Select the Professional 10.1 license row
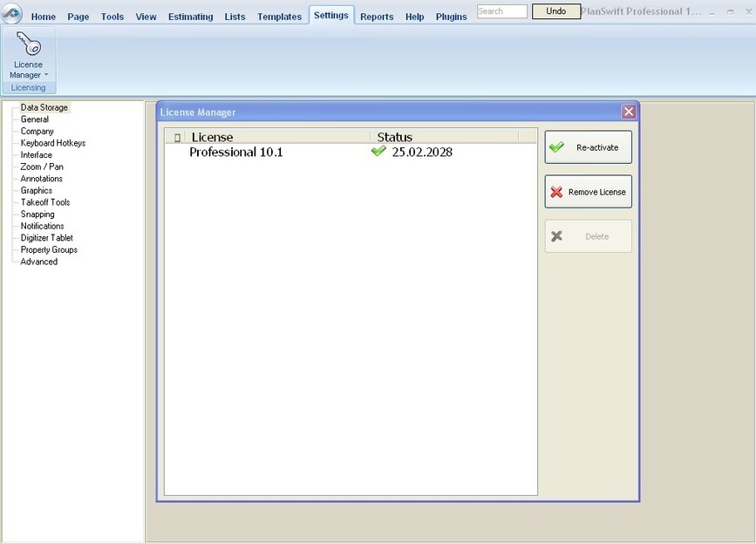 coord(236,152)
